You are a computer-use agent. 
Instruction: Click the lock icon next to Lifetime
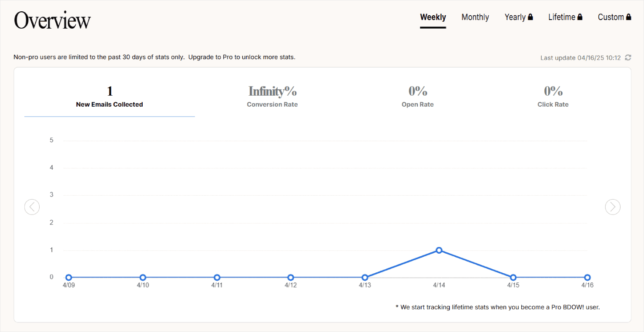click(x=580, y=17)
